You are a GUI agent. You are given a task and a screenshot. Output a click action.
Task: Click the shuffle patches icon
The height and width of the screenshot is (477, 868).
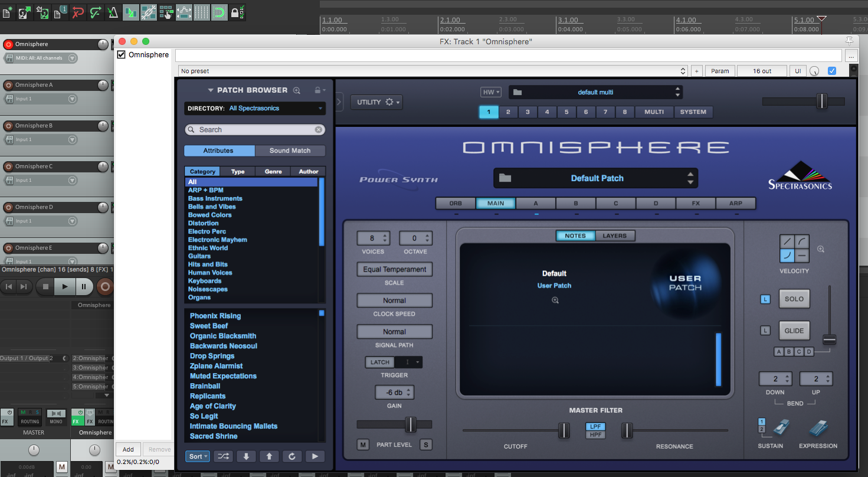[x=223, y=456]
